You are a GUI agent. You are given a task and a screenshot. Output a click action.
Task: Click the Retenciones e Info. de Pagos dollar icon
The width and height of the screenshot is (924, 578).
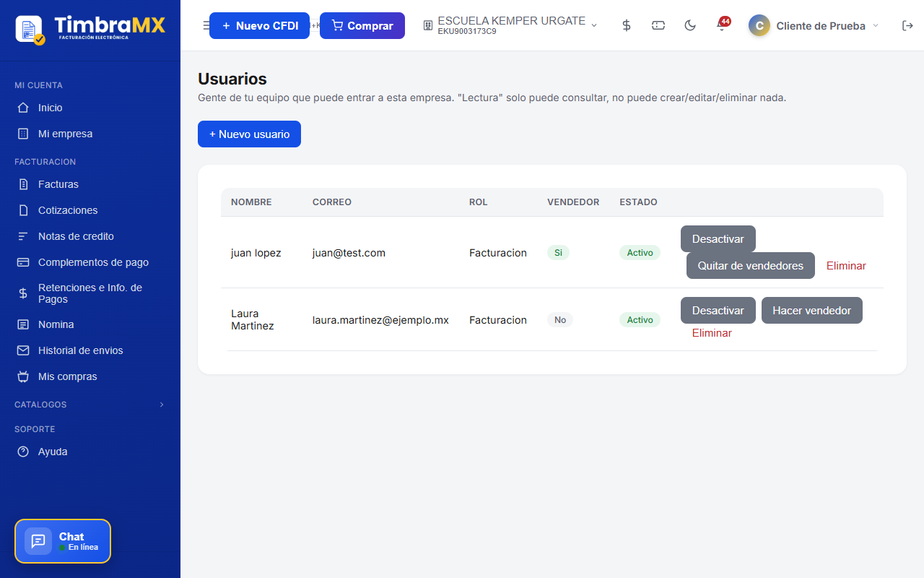(x=23, y=293)
